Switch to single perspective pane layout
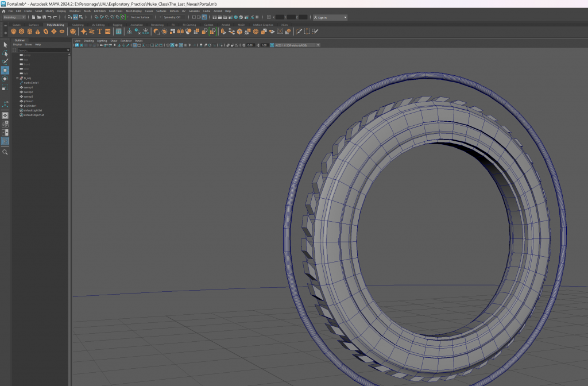588x386 pixels. (x=5, y=115)
